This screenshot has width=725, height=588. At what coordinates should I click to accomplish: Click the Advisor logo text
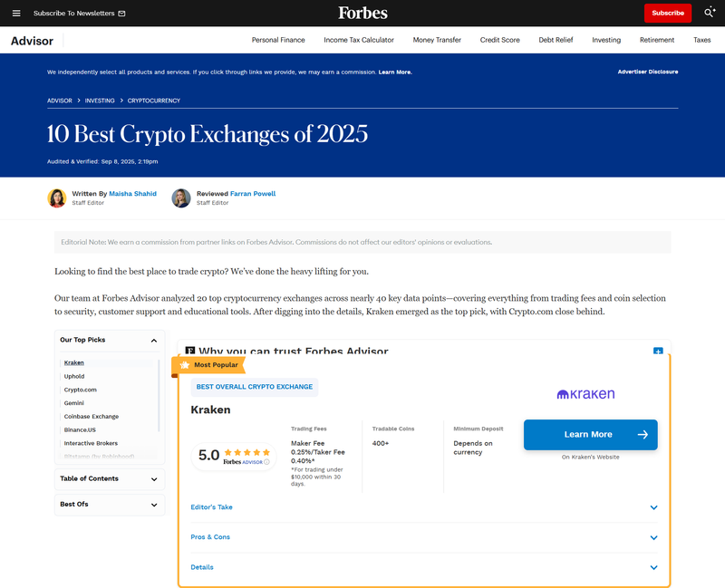(x=32, y=41)
